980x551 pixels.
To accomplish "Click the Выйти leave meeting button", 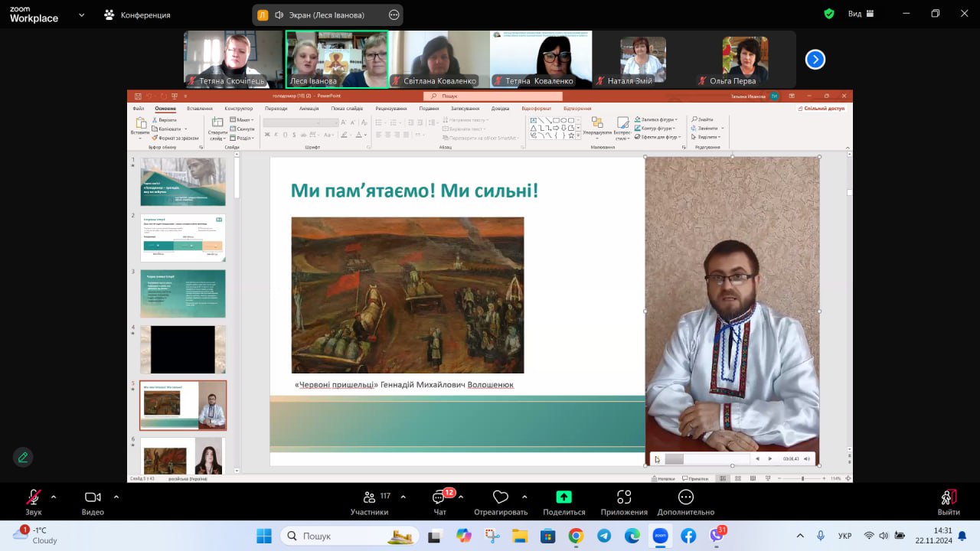I will (x=949, y=502).
